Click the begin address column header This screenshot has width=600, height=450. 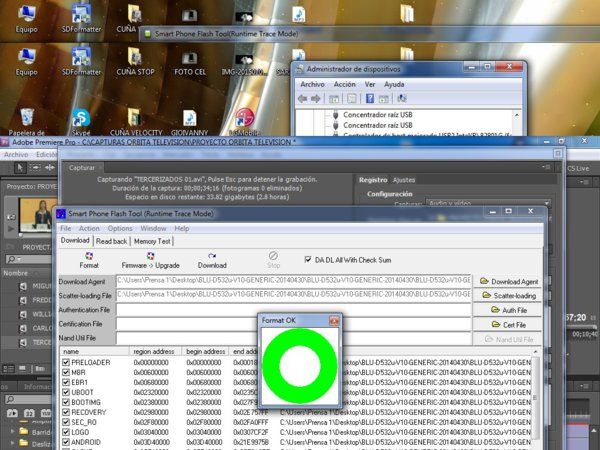[205, 351]
